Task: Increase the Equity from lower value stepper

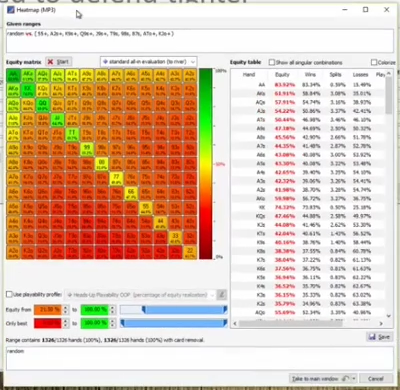Action: pyautogui.click(x=66, y=308)
